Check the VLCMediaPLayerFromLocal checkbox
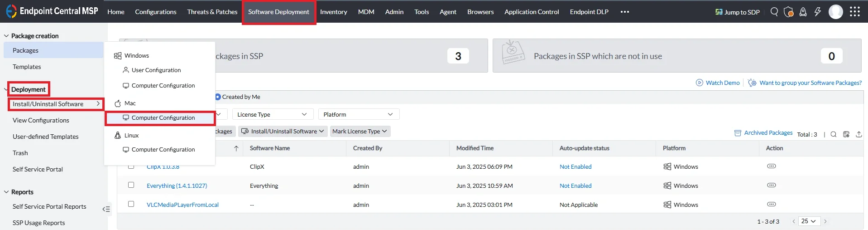 click(131, 204)
